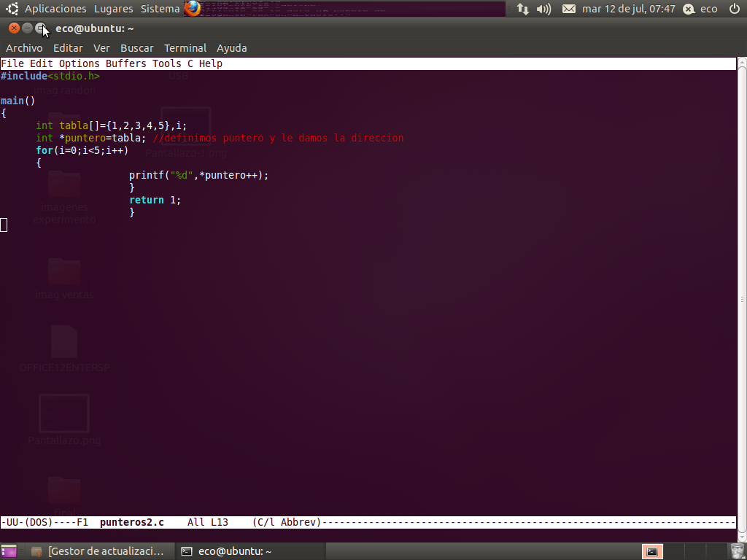Click the printf("%d",*puntero++) line

198,175
